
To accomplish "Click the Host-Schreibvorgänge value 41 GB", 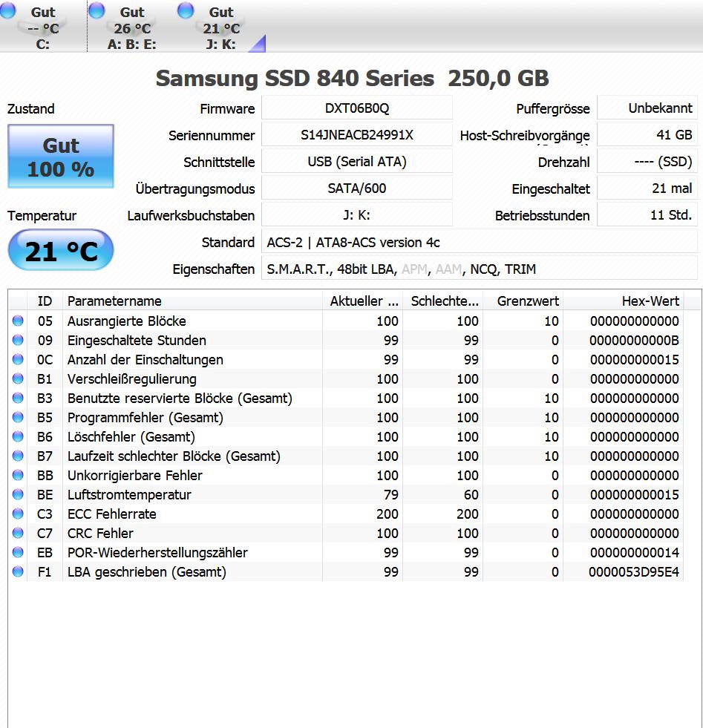I will tap(647, 135).
